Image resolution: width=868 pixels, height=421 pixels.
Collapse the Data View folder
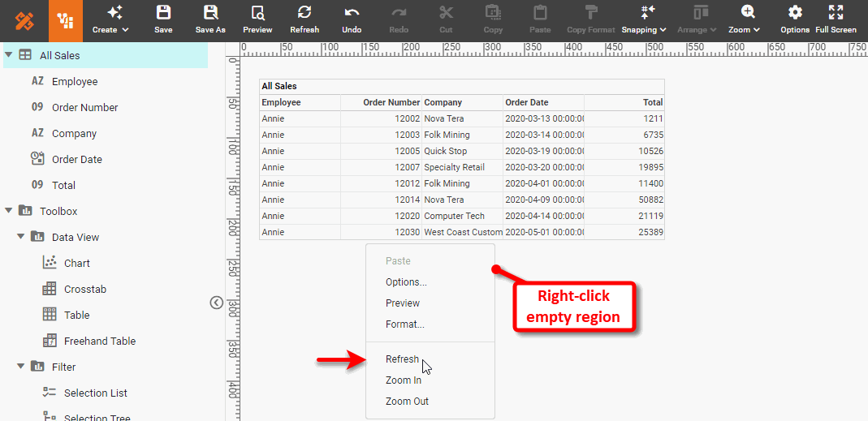pos(21,237)
